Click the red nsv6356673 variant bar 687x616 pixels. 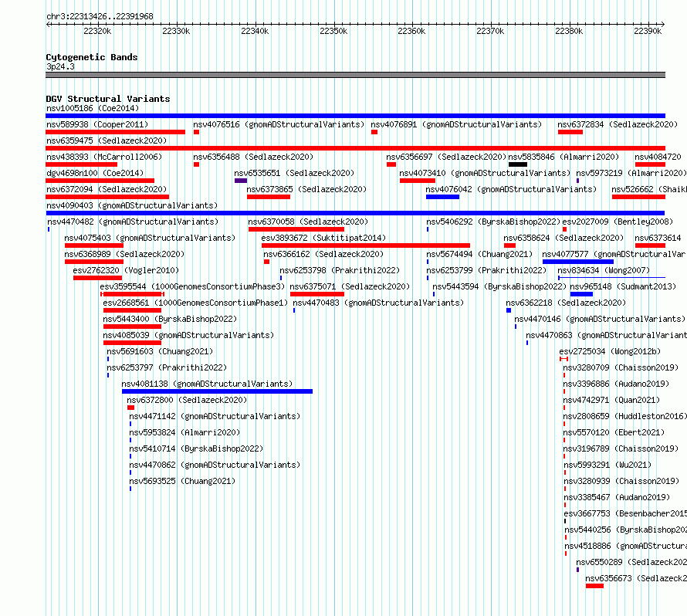(x=594, y=586)
